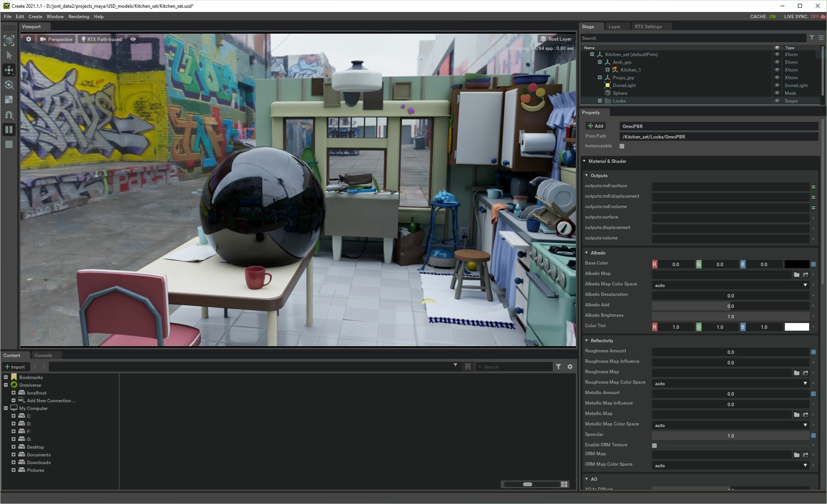Toggle the Instanceable checkbox

622,146
